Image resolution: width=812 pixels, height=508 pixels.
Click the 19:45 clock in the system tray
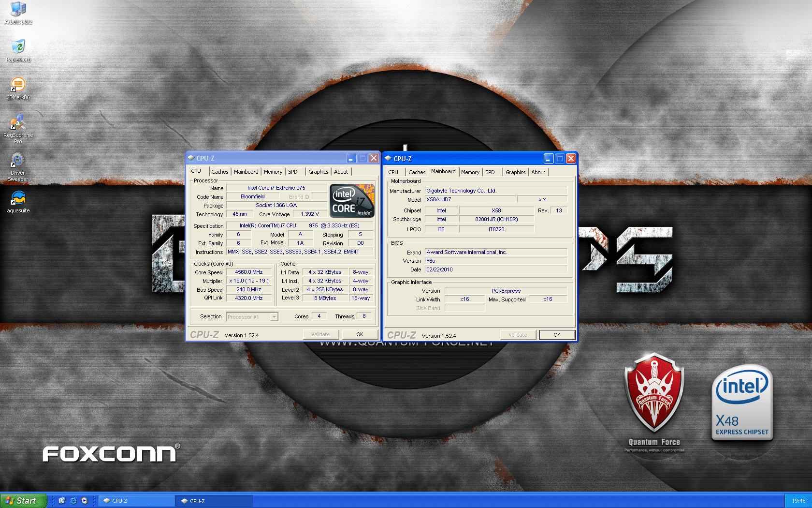(x=798, y=501)
